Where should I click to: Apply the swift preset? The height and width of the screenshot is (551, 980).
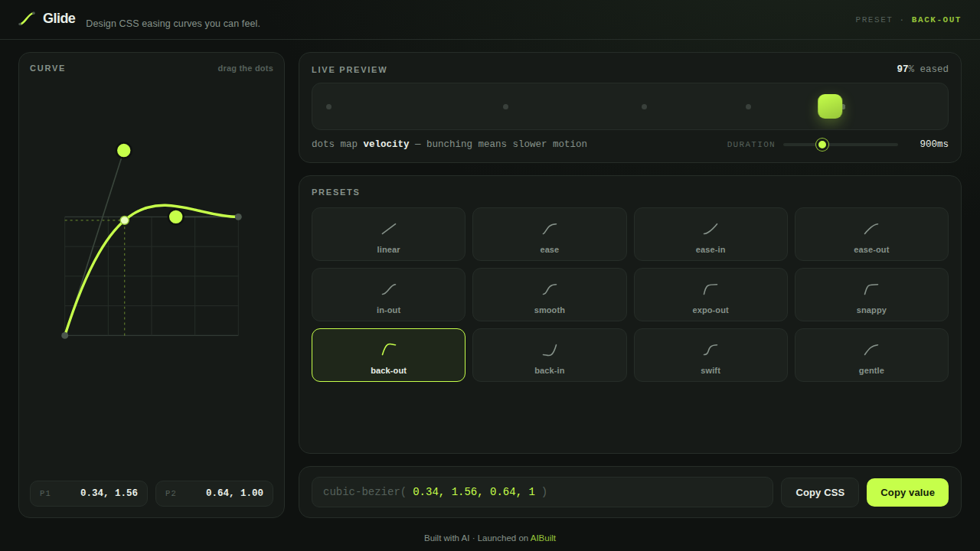pyautogui.click(x=710, y=355)
